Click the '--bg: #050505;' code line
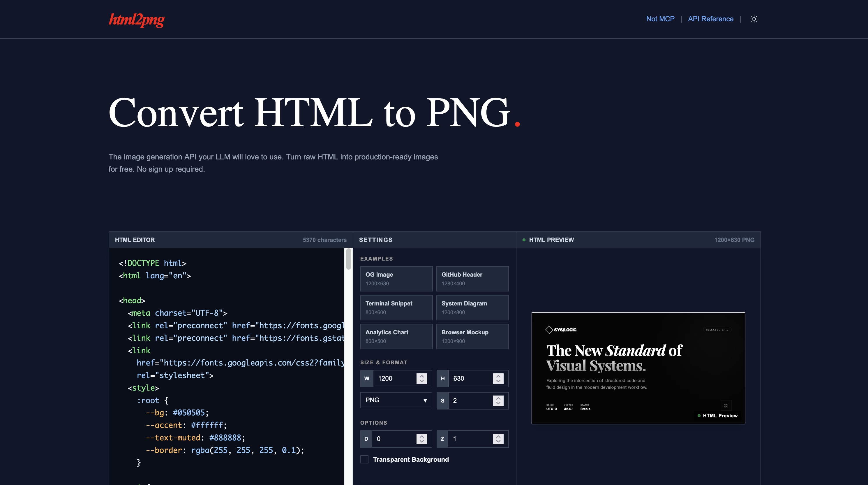The height and width of the screenshot is (485, 868). (177, 412)
